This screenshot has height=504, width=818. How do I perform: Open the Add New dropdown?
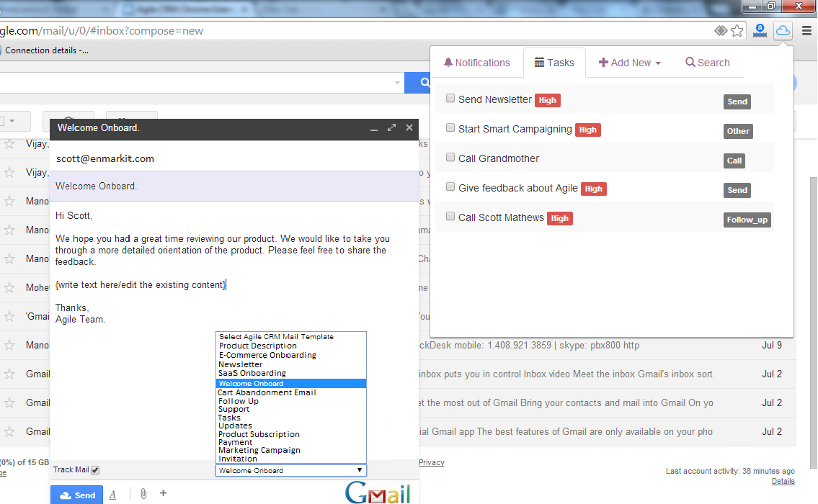630,63
